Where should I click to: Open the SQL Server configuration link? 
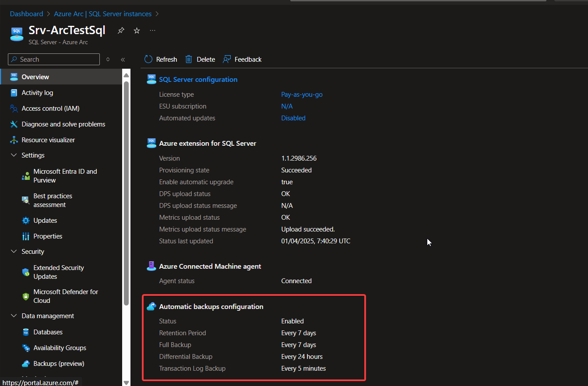(198, 80)
